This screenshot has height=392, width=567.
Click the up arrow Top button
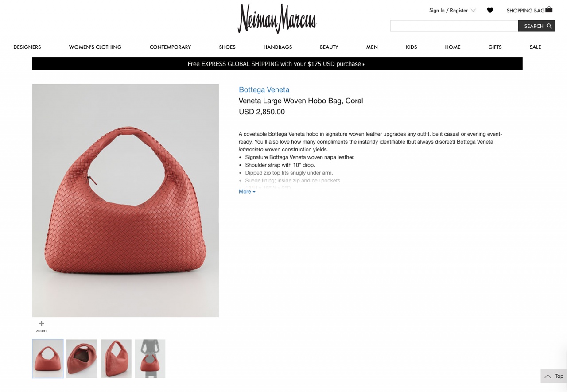(554, 376)
